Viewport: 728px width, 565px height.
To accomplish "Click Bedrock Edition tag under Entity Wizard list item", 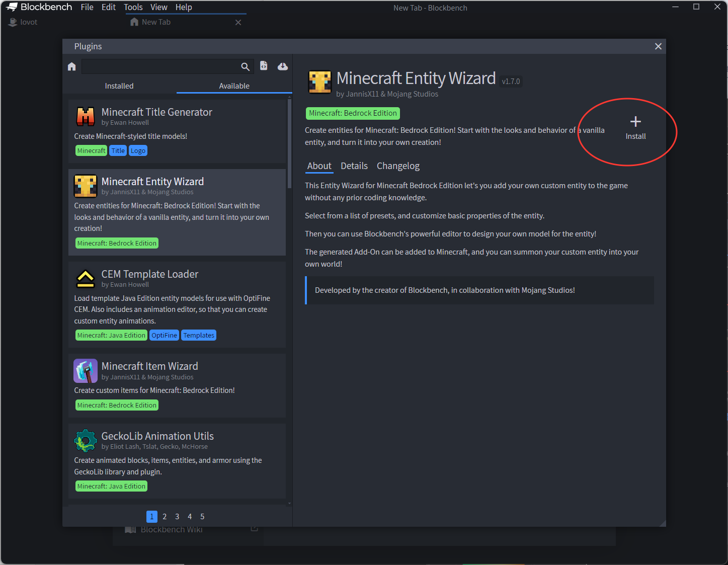I will pyautogui.click(x=117, y=243).
